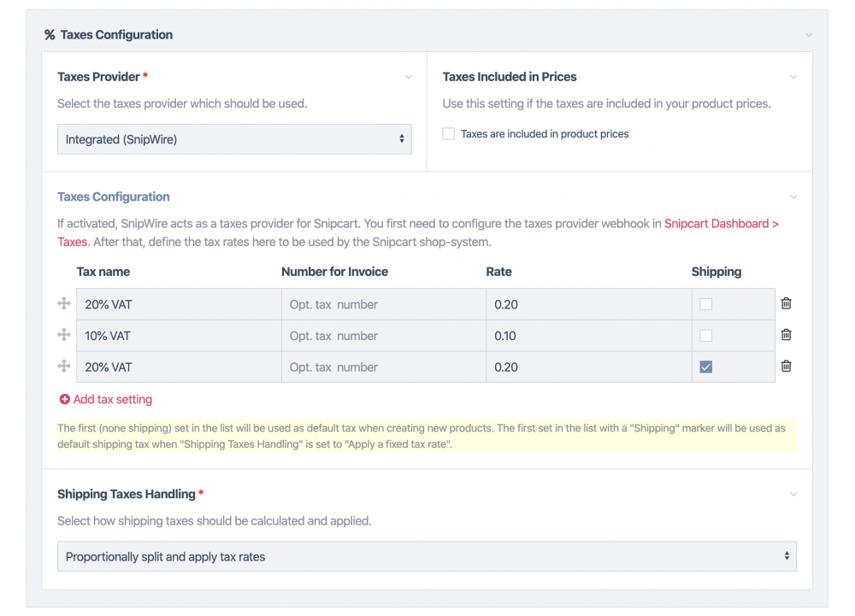Click the drag handle of the third tax row

64,366
